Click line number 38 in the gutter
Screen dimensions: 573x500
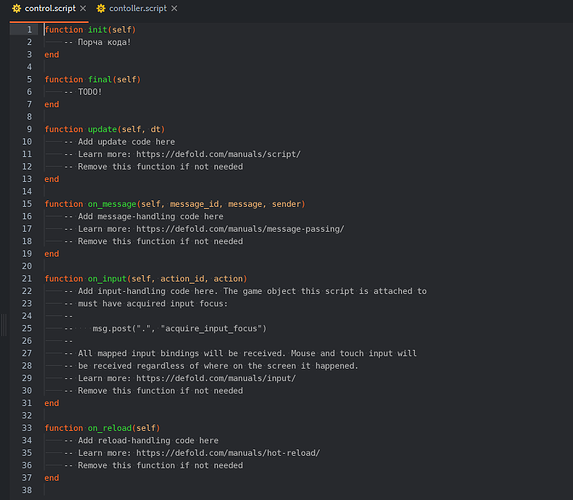[x=27, y=490]
